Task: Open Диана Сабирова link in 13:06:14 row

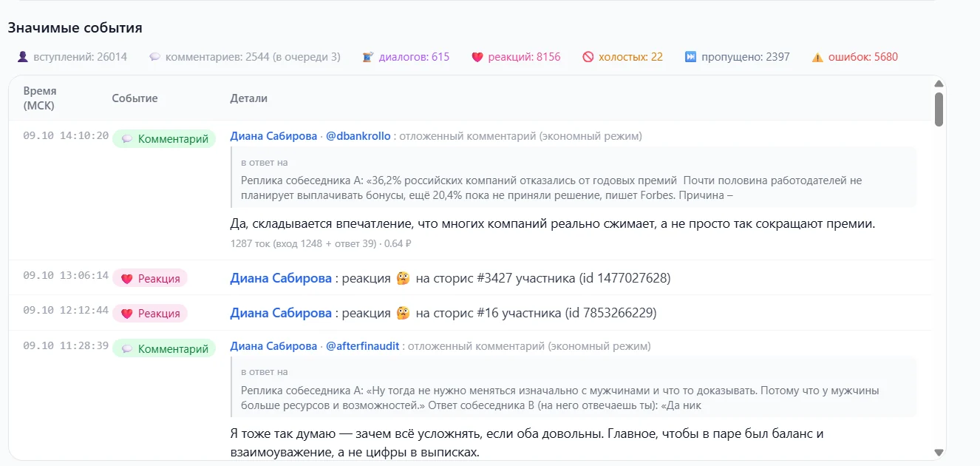Action: [281, 278]
